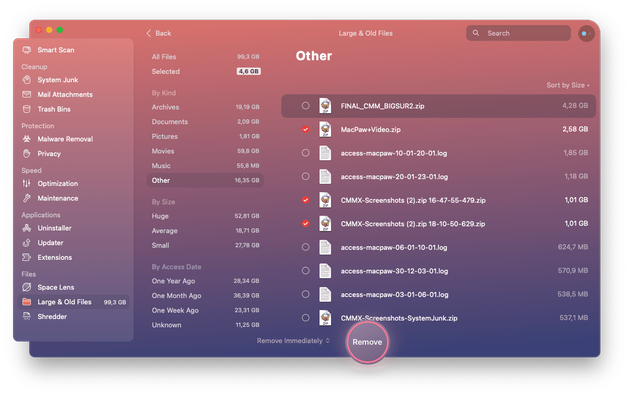The height and width of the screenshot is (396, 630).
Task: Filter by Archives kind
Action: pos(205,107)
